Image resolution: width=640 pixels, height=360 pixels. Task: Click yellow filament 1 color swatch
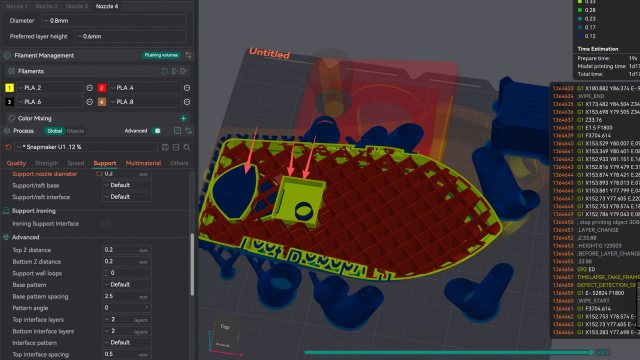(x=9, y=88)
